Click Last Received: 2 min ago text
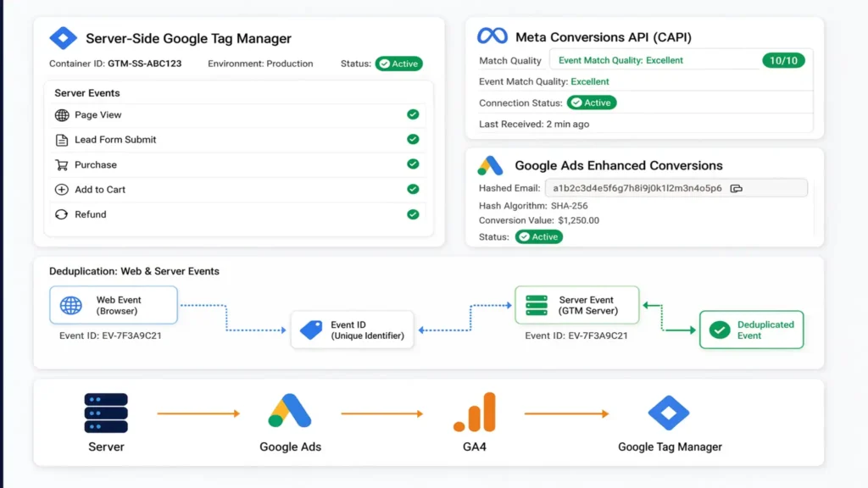 (534, 125)
